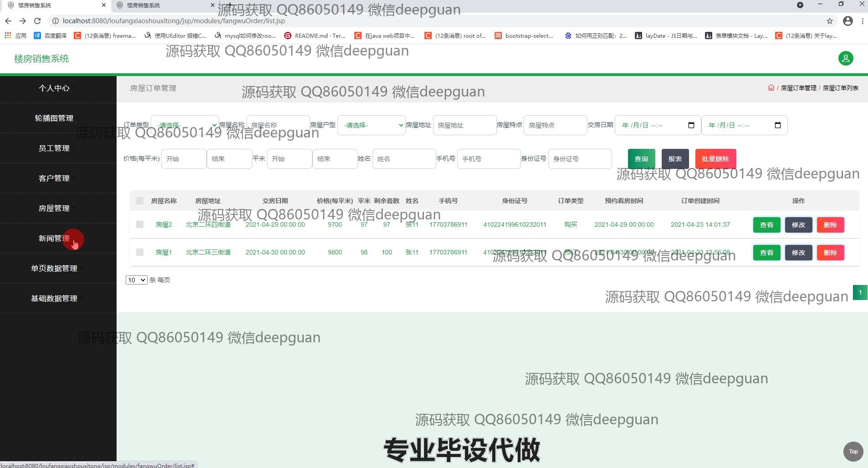868x468 pixels.
Task: Click the green user avatar icon
Action: tap(846, 58)
